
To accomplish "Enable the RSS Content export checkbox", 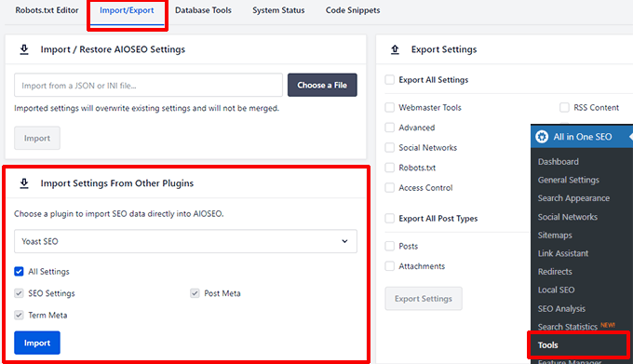I will (x=564, y=107).
